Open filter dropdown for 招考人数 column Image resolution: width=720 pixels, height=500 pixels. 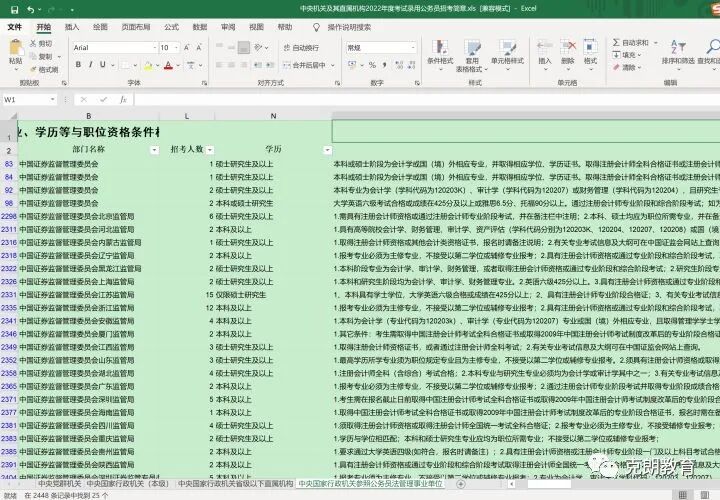(209, 150)
